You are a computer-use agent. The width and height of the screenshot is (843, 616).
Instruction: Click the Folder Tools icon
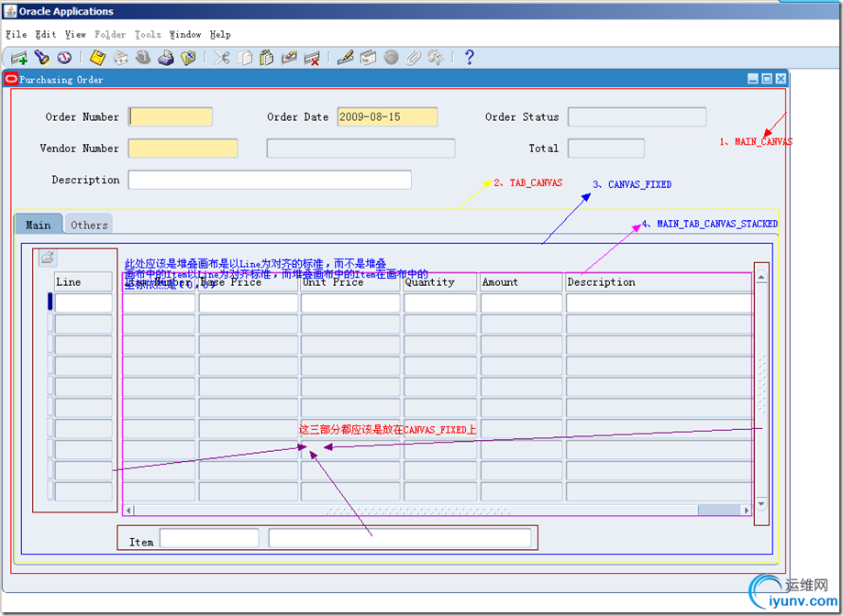tap(436, 58)
